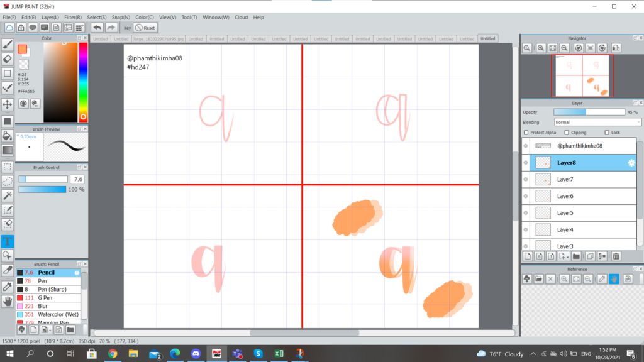The image size is (644, 362).
Task: Duplicate layer icon in Layer panel
Action: tap(590, 256)
